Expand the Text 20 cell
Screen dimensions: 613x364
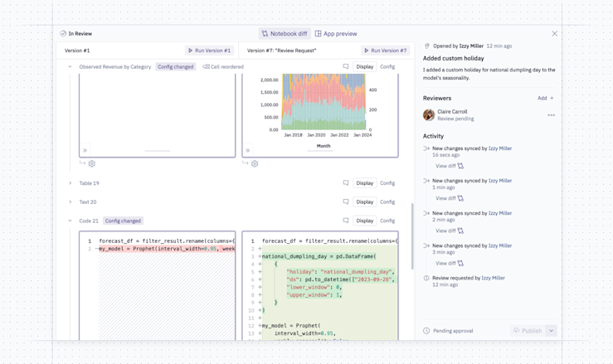[70, 201]
